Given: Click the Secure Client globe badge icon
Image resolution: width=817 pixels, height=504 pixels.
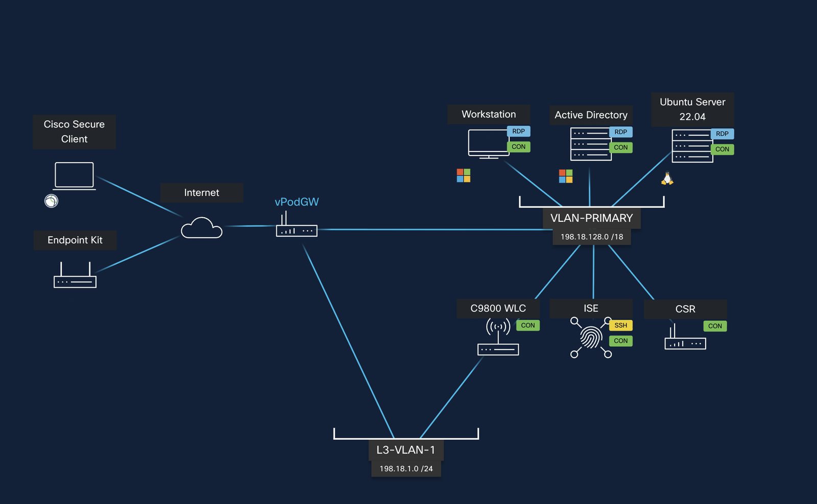Looking at the screenshot, I should pyautogui.click(x=52, y=201).
